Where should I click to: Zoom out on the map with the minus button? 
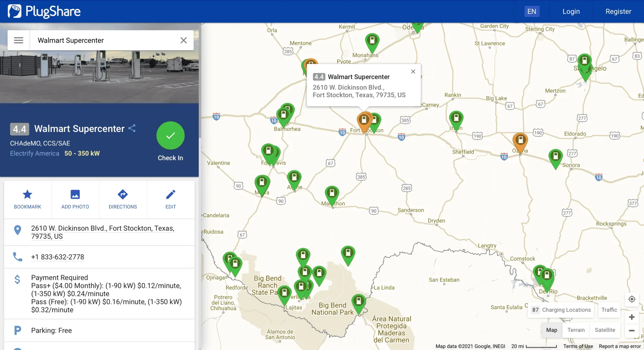(x=632, y=330)
